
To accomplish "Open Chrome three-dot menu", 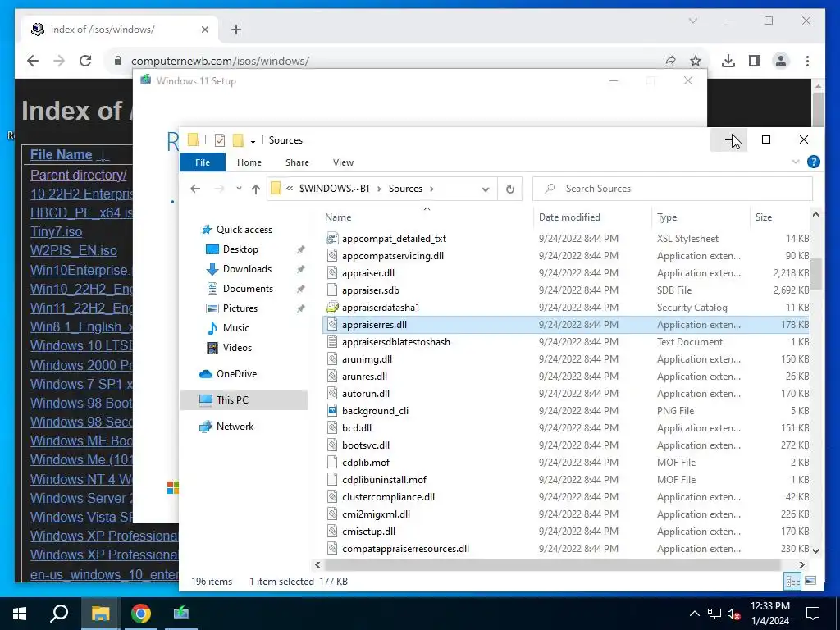I will coord(807,61).
